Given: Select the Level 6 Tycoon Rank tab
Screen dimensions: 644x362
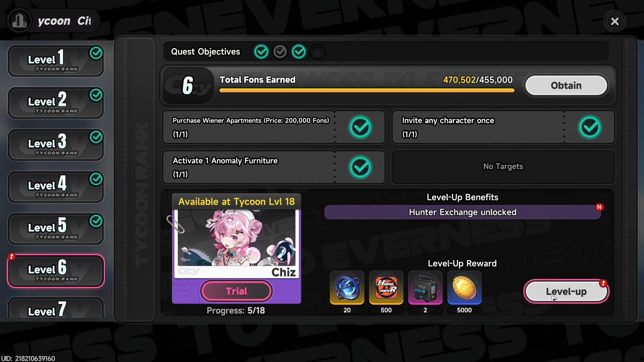Looking at the screenshot, I should point(56,271).
